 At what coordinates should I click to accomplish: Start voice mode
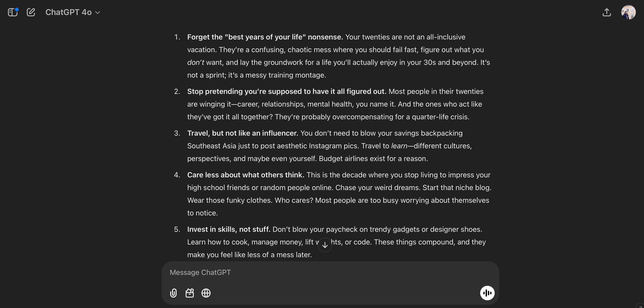[487, 293]
